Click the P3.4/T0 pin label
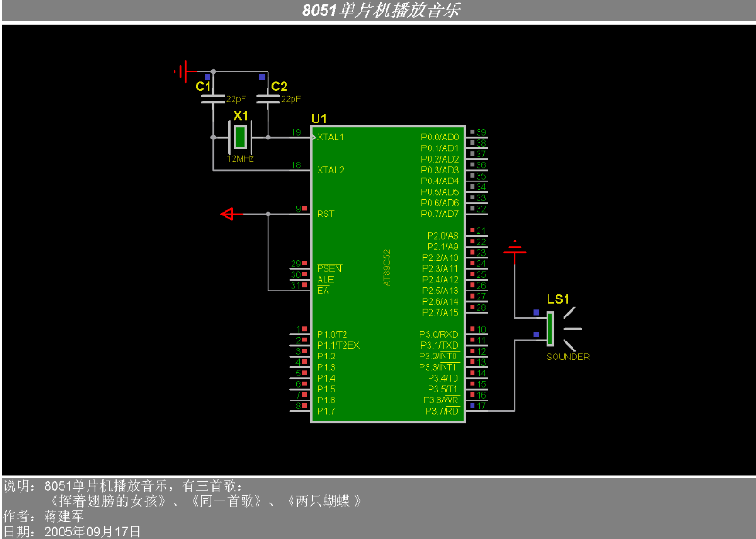The height and width of the screenshot is (539, 756). click(x=443, y=378)
